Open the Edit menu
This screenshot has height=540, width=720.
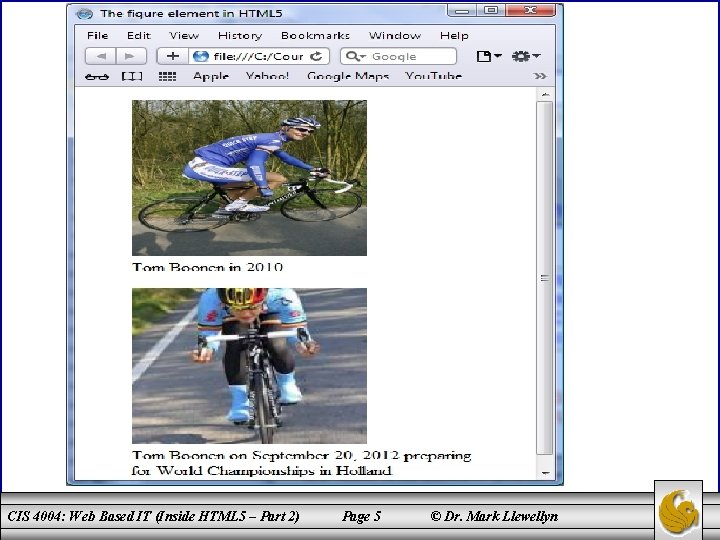[139, 35]
